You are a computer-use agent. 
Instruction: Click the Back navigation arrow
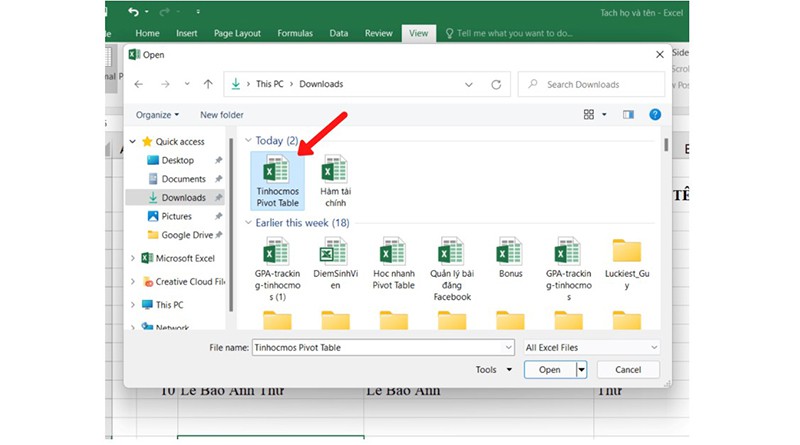click(139, 84)
